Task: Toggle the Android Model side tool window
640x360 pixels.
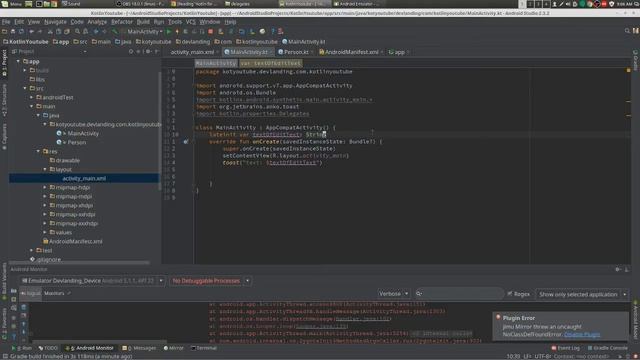Action: click(636, 320)
